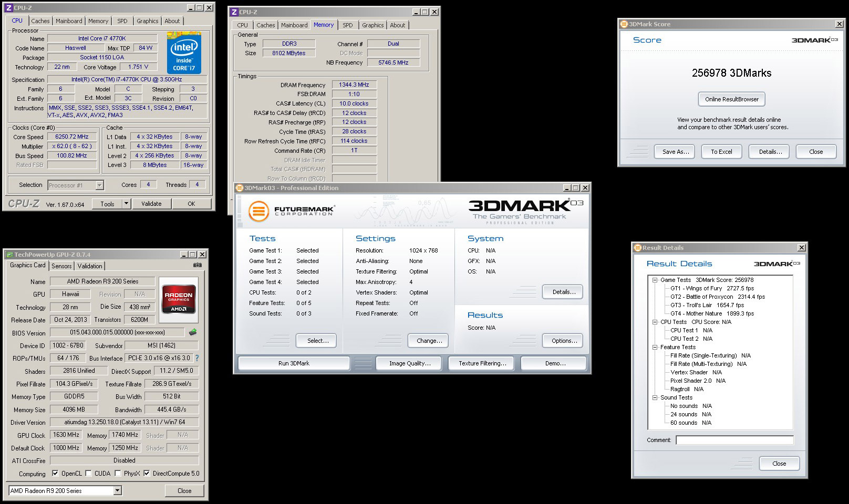Click the Validate button in CPU-Z
849x504 pixels.
[x=151, y=204]
